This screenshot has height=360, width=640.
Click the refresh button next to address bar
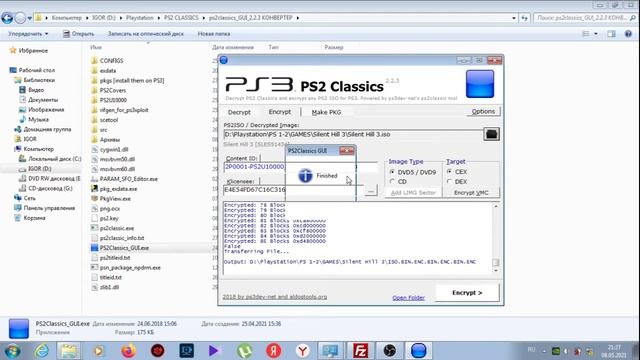tap(524, 18)
